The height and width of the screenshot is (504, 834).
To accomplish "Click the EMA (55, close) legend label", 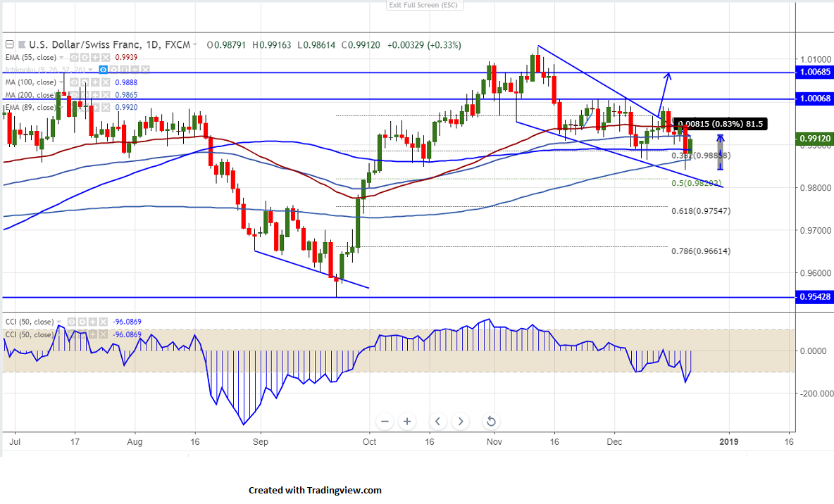I will tap(30, 58).
